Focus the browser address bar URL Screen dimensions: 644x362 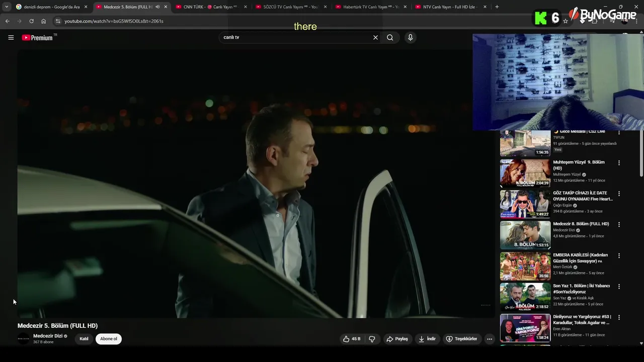114,21
